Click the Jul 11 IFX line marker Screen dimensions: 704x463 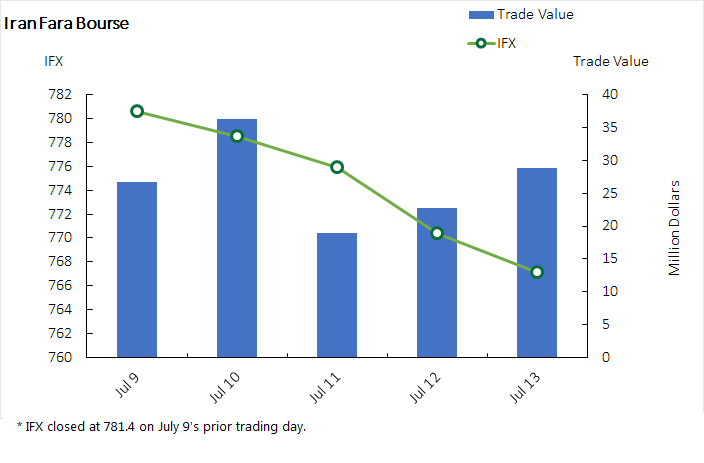(337, 167)
